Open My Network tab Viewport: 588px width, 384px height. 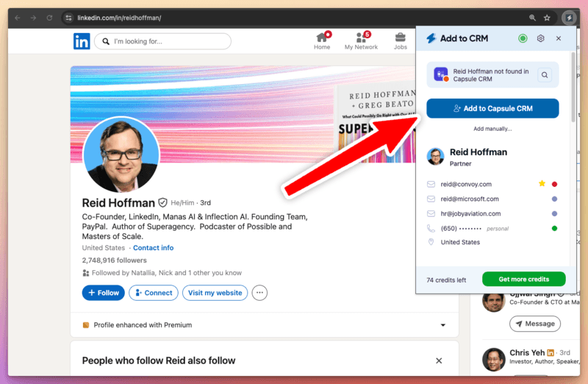(361, 41)
